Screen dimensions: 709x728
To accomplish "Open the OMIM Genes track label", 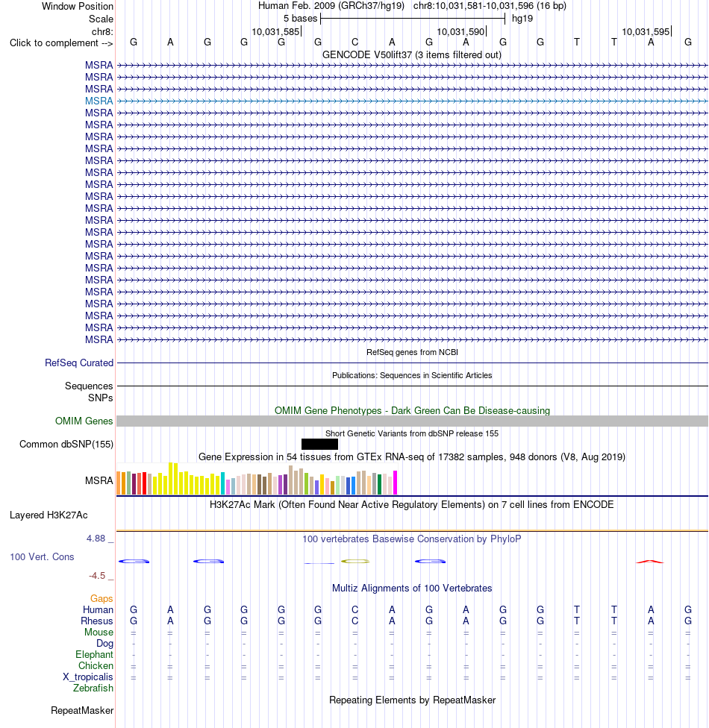I will (x=84, y=421).
